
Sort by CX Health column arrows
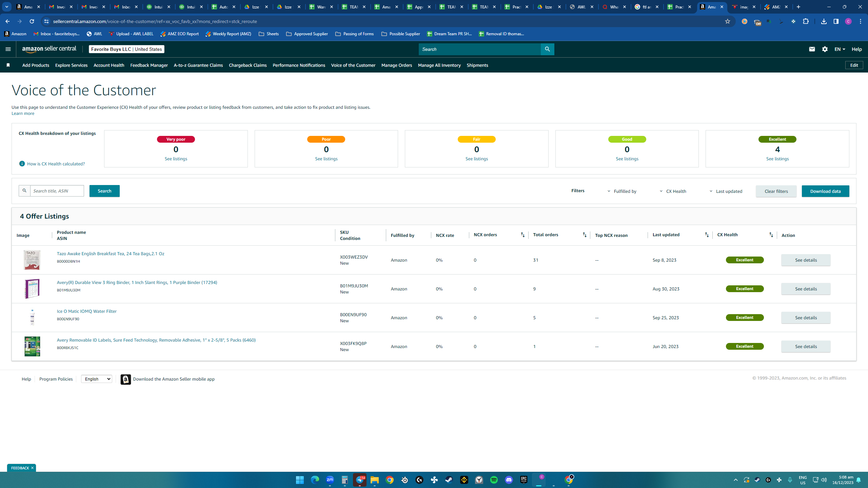tap(771, 235)
